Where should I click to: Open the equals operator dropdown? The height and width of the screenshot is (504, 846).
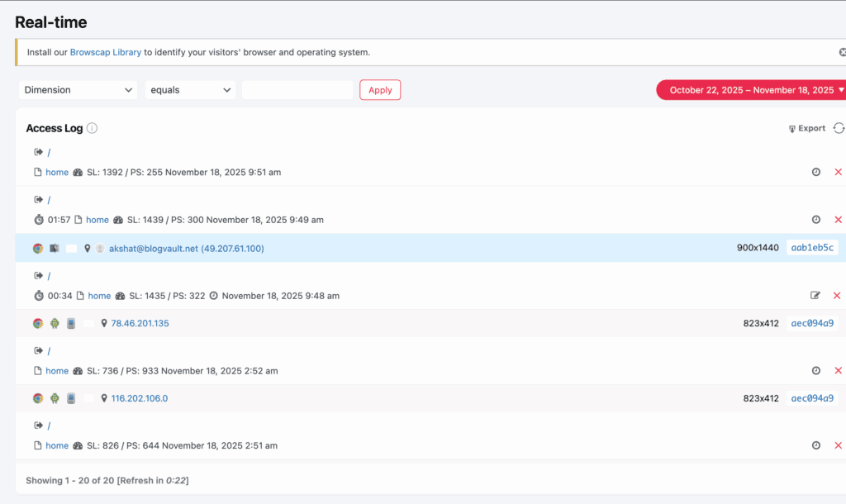pos(190,90)
